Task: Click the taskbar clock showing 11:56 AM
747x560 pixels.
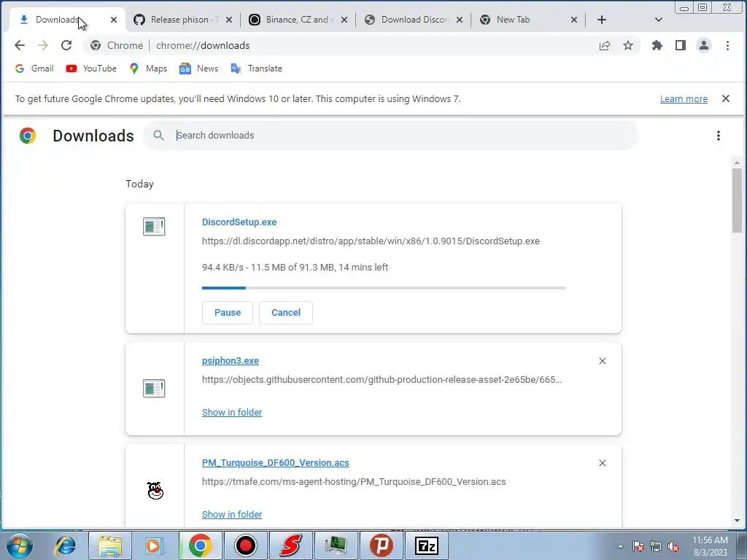Action: coord(710,546)
